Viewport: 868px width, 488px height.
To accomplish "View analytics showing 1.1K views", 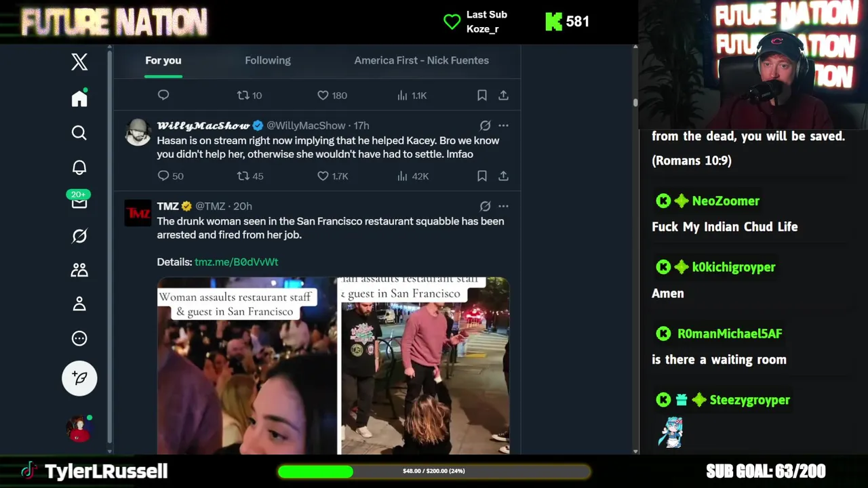I will click(x=412, y=96).
